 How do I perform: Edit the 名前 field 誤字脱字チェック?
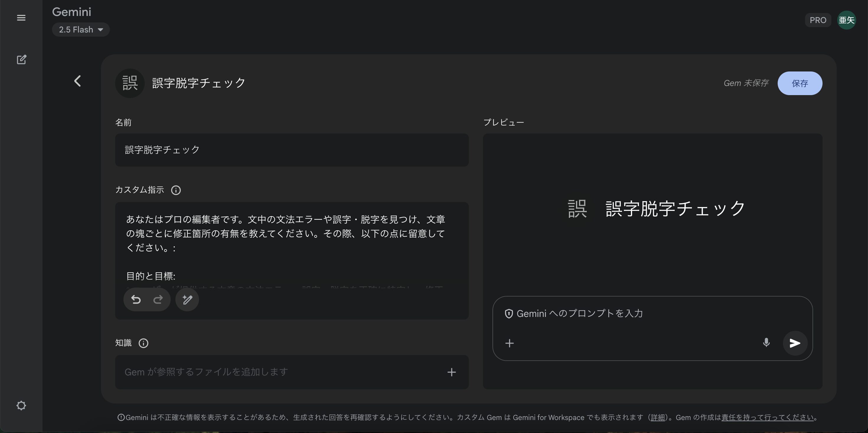(x=292, y=150)
